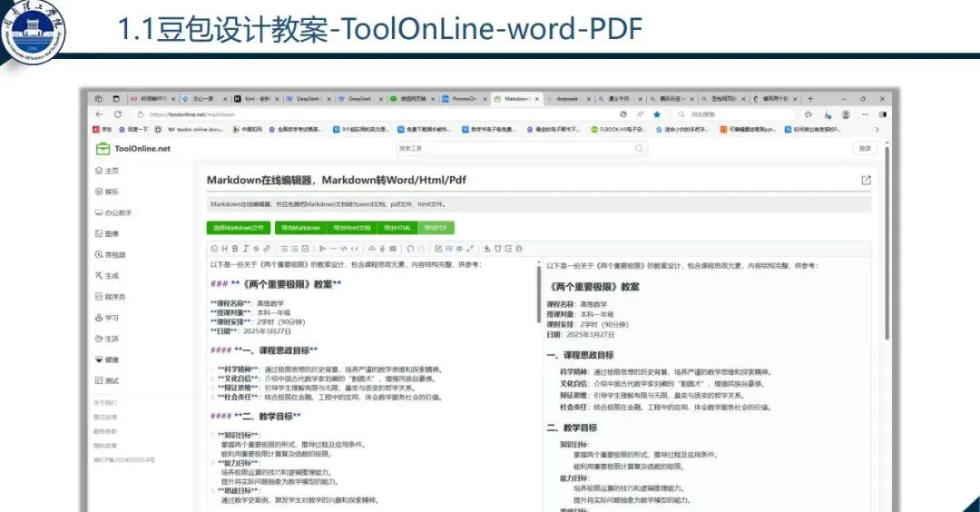Click 导出HTML button

(397, 228)
